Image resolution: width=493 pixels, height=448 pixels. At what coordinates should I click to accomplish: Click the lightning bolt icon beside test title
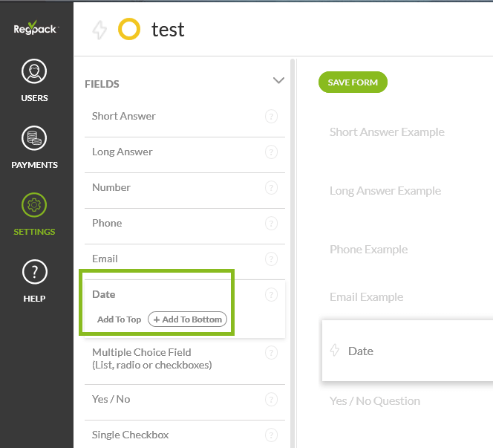point(99,30)
